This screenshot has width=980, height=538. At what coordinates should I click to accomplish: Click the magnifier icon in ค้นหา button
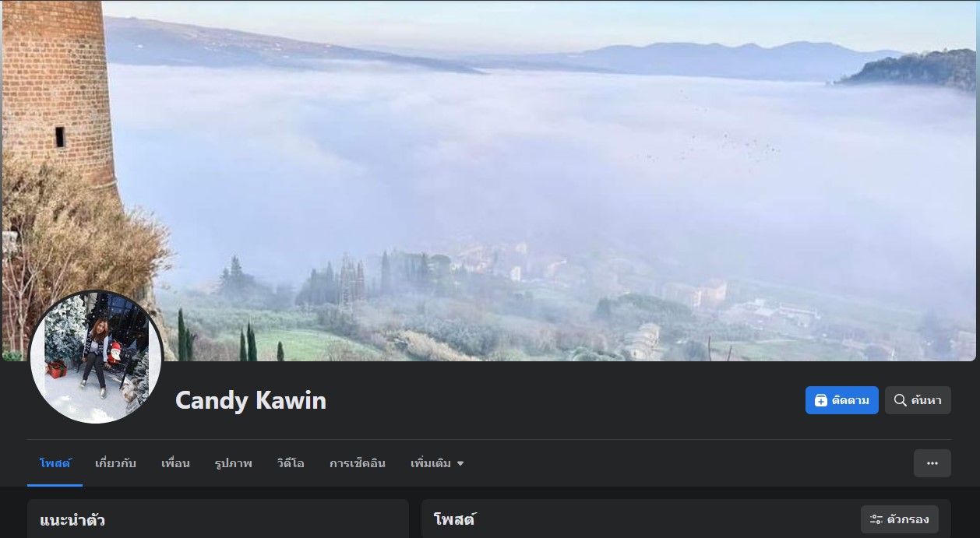900,400
